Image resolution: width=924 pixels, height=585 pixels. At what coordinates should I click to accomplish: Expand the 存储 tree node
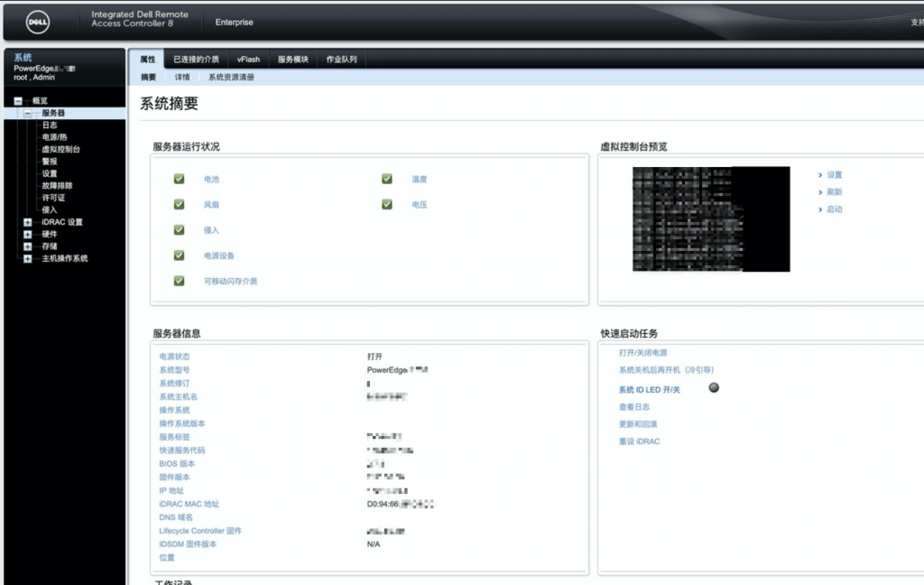pos(28,246)
